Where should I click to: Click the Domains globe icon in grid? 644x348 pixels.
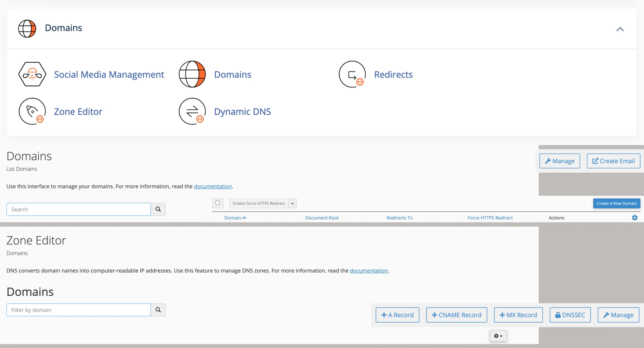[192, 74]
